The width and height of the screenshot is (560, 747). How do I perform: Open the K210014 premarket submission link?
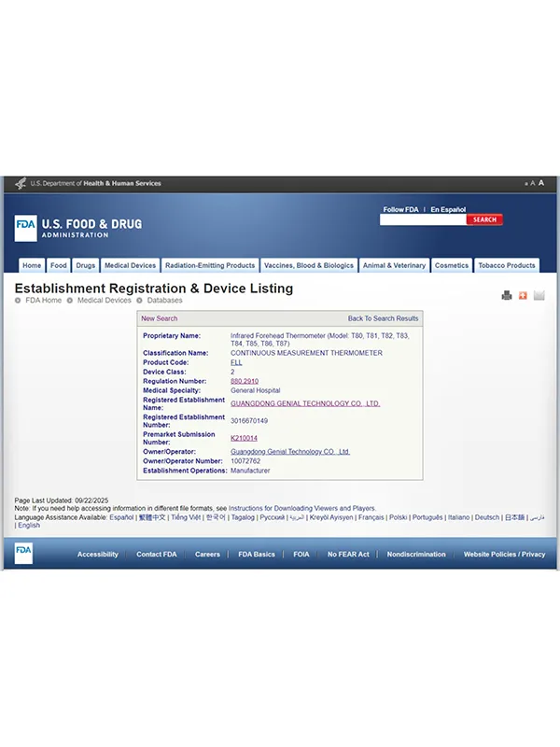click(244, 438)
